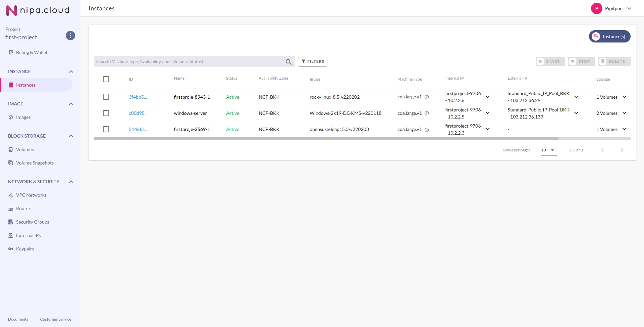Check the windows-server instance row
Image resolution: width=644 pixels, height=327 pixels.
coord(106,113)
